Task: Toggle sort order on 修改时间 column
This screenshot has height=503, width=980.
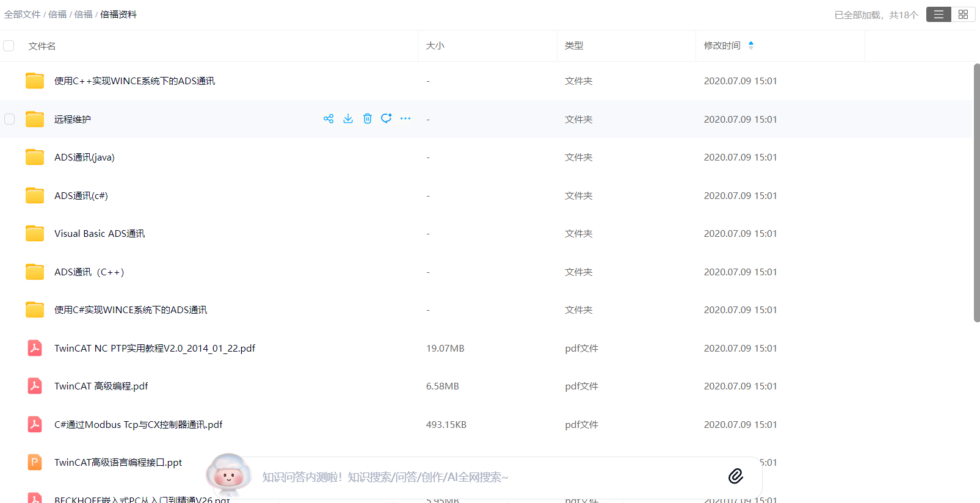Action: [x=751, y=45]
